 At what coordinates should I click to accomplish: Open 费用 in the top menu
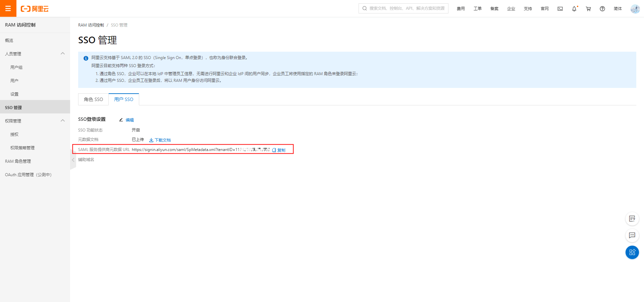461,9
